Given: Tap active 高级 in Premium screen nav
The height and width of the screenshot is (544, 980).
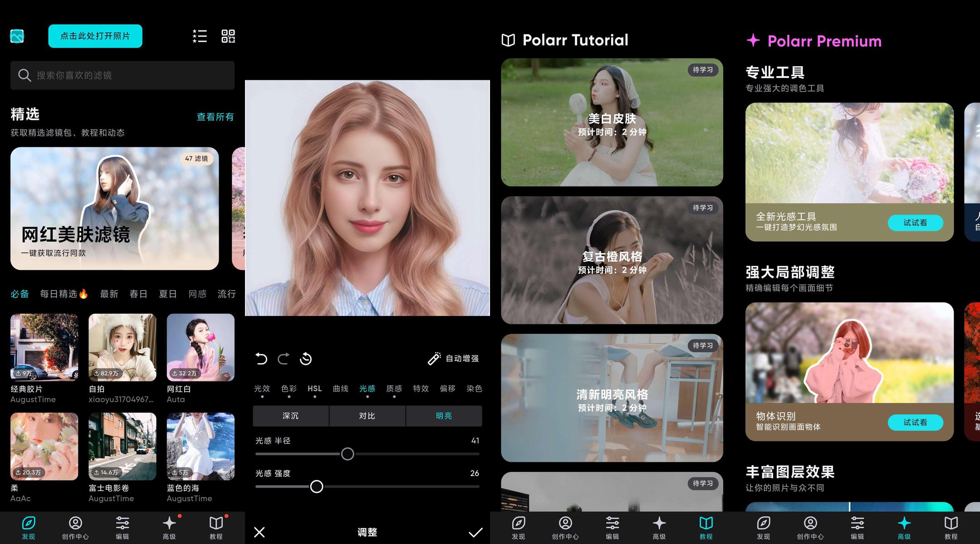Looking at the screenshot, I should click(904, 528).
